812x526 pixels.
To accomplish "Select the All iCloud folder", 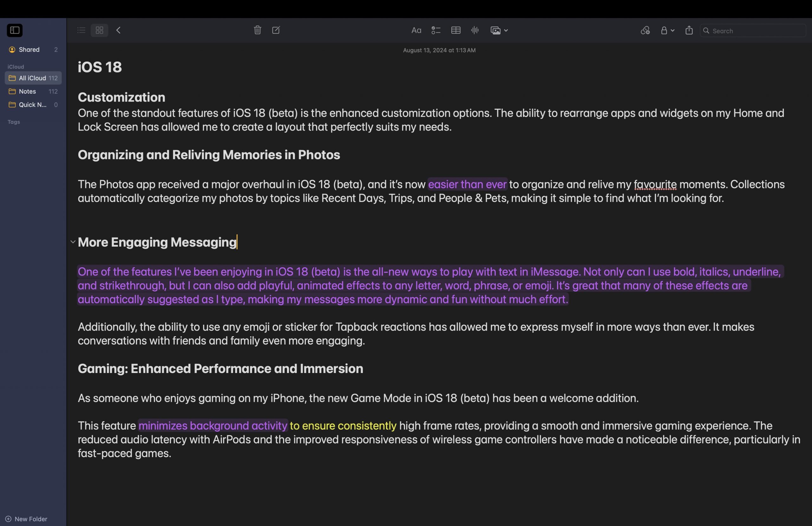I will coord(33,78).
